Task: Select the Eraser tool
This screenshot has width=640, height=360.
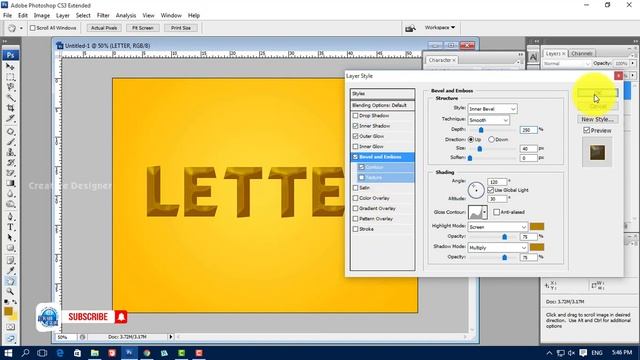Action: point(11,173)
